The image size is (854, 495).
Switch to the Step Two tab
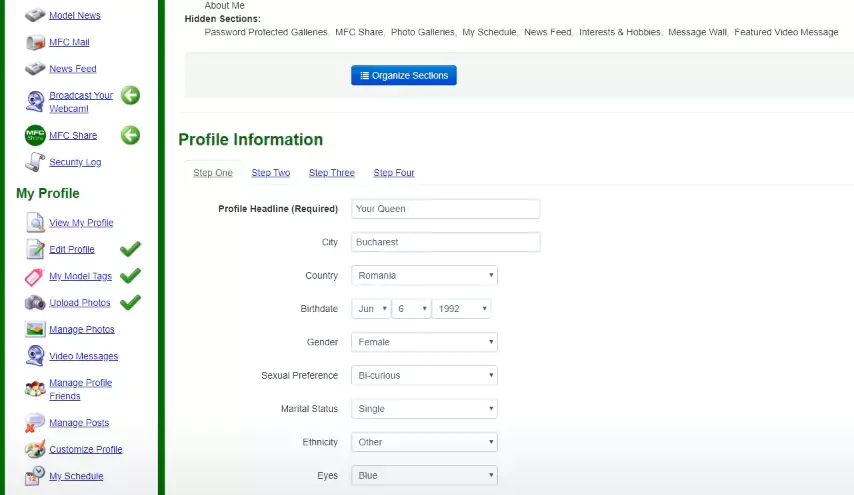tap(271, 173)
